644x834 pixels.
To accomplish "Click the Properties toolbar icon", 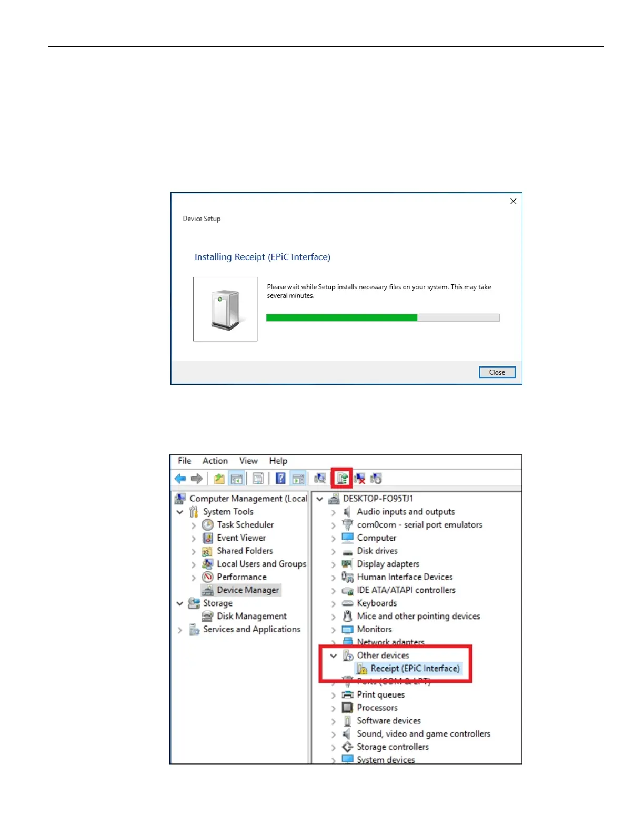I will tap(258, 479).
